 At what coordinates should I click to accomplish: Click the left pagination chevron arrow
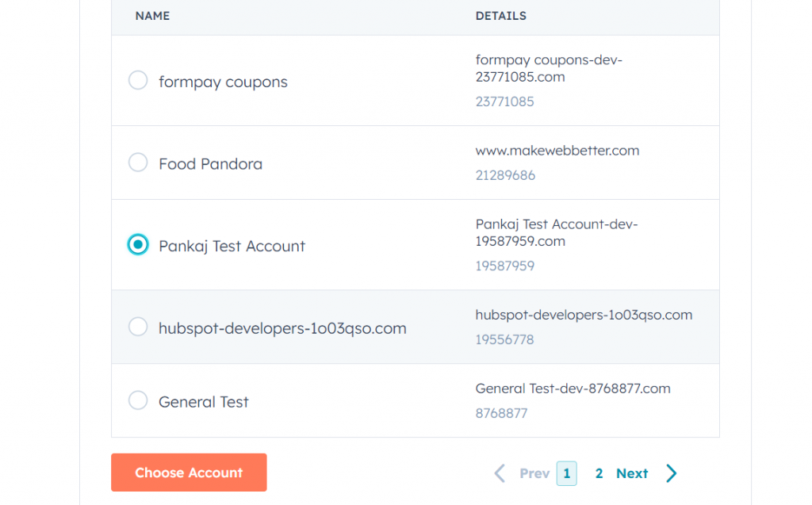pyautogui.click(x=500, y=473)
